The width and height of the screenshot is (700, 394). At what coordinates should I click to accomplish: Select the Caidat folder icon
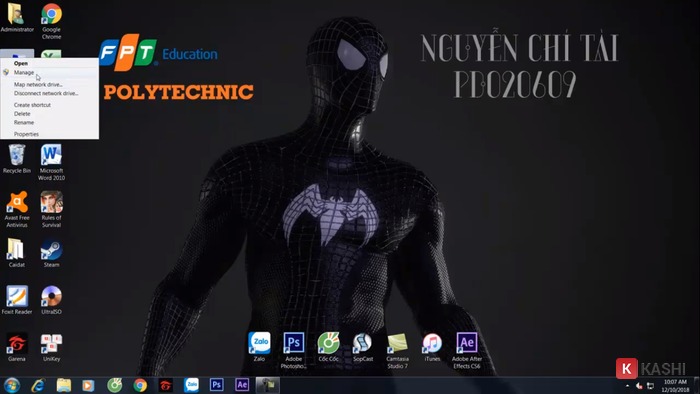pyautogui.click(x=17, y=253)
